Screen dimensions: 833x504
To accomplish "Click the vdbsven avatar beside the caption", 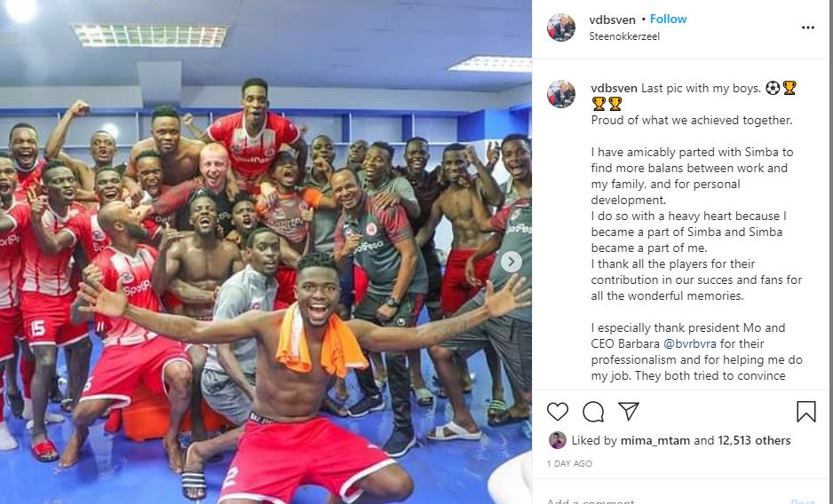I will 561,95.
